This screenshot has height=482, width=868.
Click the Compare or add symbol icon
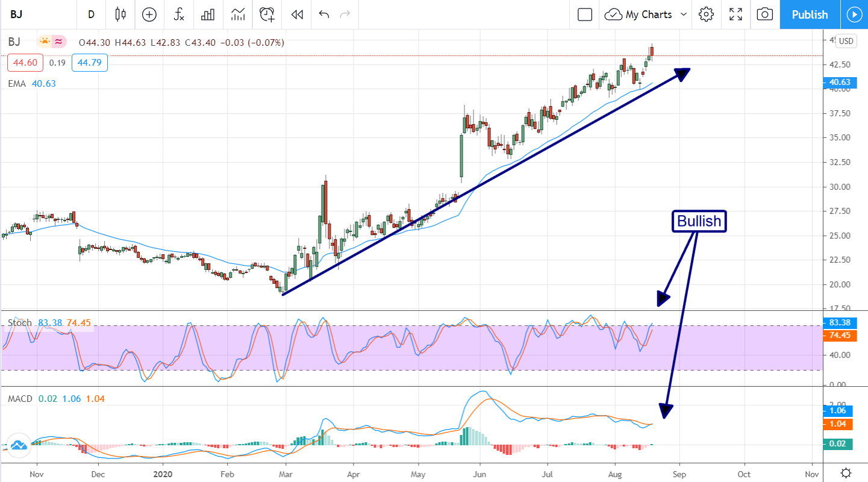tap(149, 14)
